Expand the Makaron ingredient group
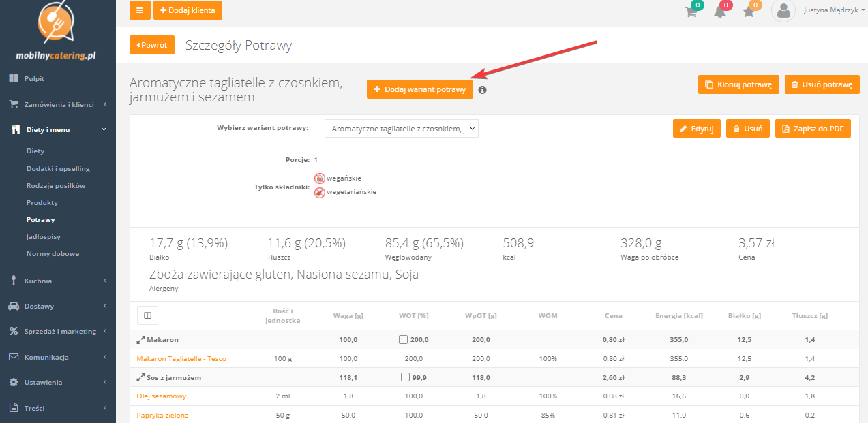868x423 pixels. pos(140,340)
